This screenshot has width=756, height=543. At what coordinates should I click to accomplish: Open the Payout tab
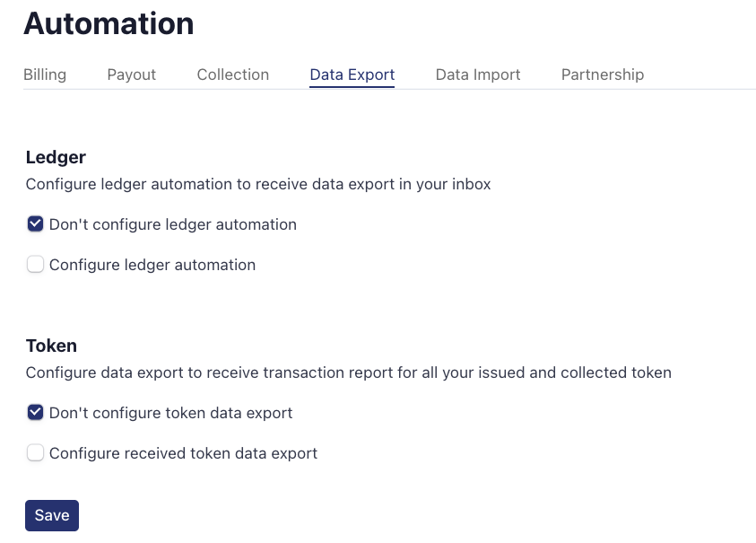[132, 74]
